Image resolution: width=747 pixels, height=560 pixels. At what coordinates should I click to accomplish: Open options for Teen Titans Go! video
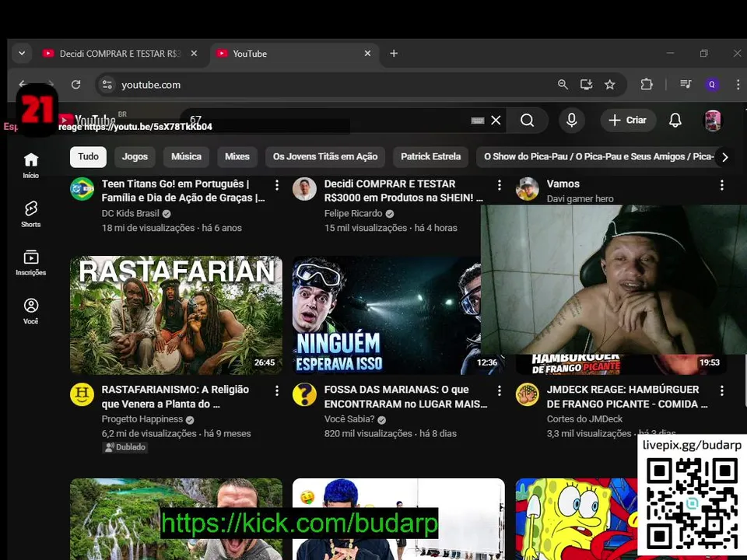point(277,185)
